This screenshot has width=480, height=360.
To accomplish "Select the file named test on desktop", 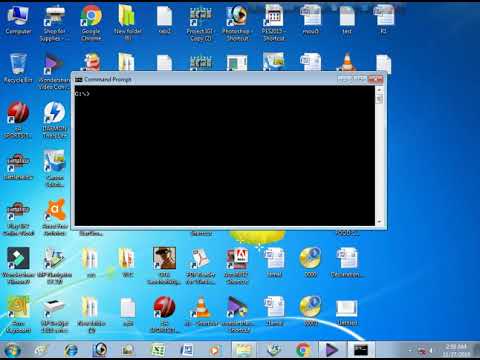I will pyautogui.click(x=347, y=20).
